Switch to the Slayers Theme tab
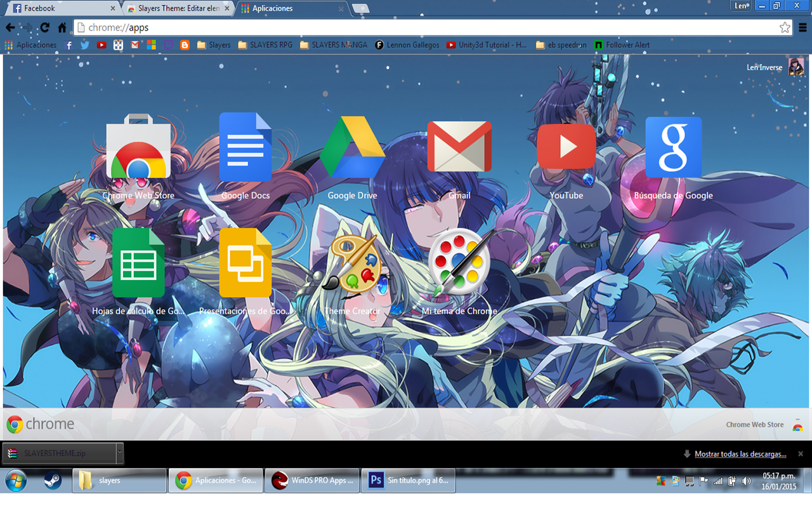Screen dimensions: 812x508 point(178,8)
